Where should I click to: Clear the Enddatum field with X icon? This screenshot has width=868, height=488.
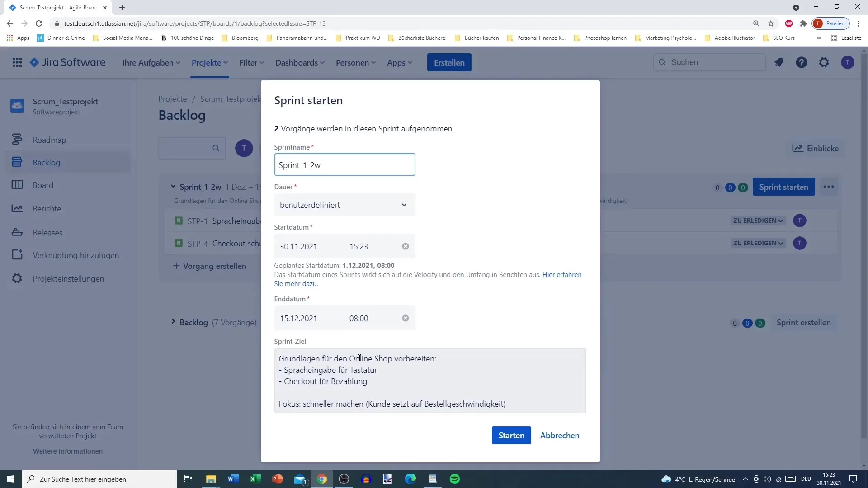coord(406,318)
